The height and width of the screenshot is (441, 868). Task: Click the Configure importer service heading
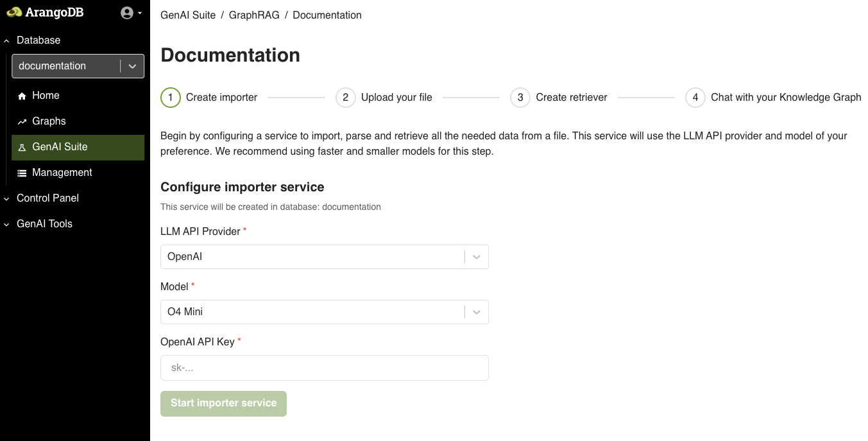pyautogui.click(x=243, y=187)
